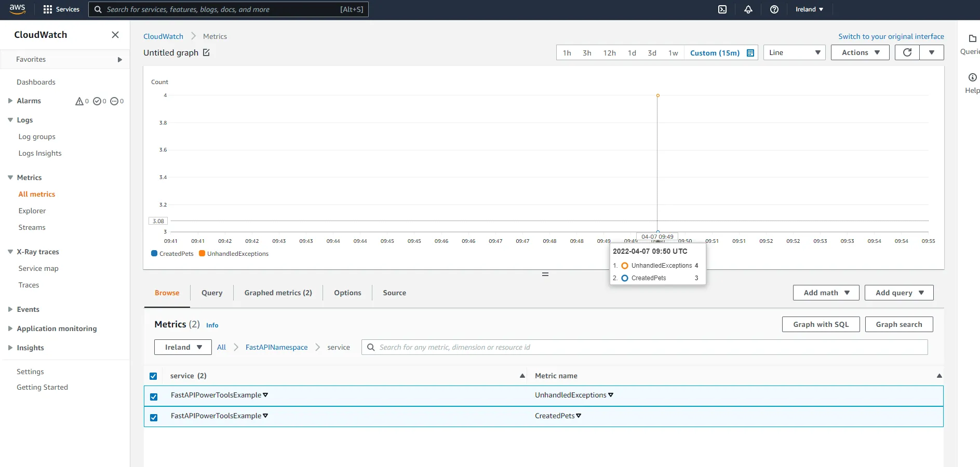Rename Untitled graph via pencil icon

(206, 52)
